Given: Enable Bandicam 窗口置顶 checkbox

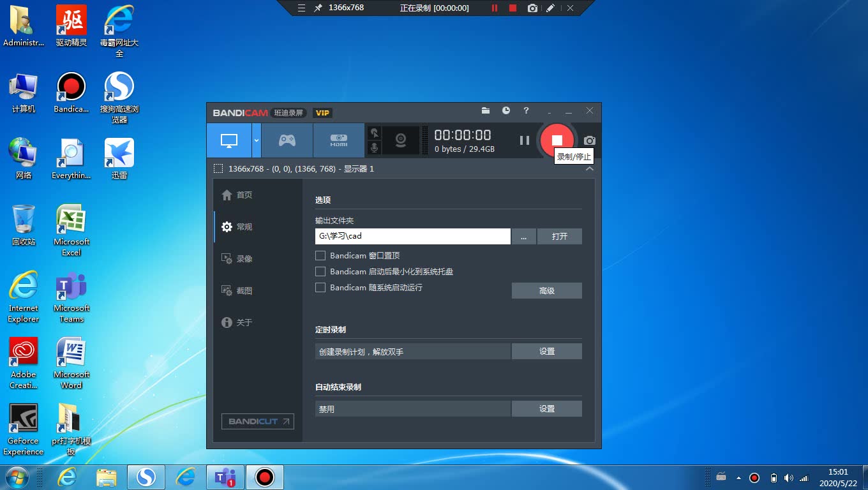Looking at the screenshot, I should click(320, 255).
